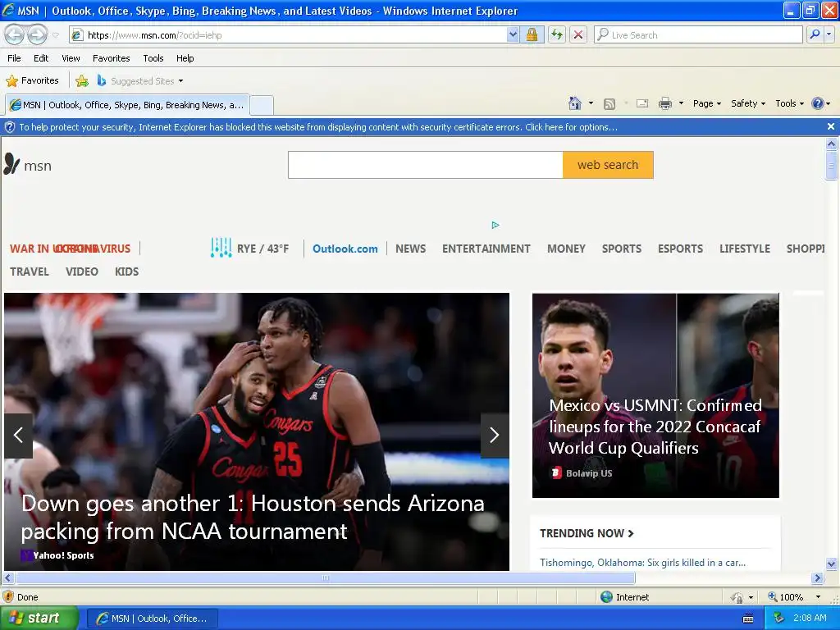Open the Outlook.com link
The image size is (840, 630).
(x=345, y=249)
